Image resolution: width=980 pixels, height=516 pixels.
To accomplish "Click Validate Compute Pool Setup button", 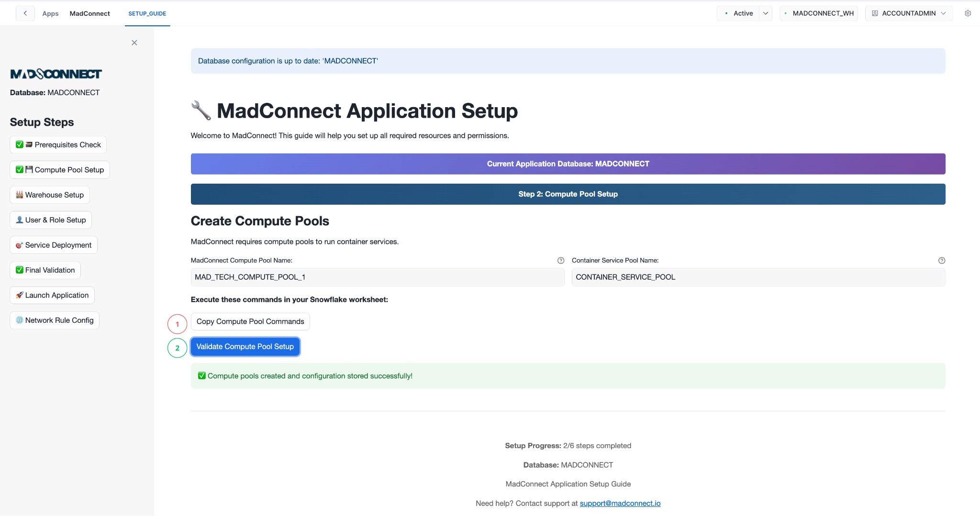I will click(x=245, y=347).
